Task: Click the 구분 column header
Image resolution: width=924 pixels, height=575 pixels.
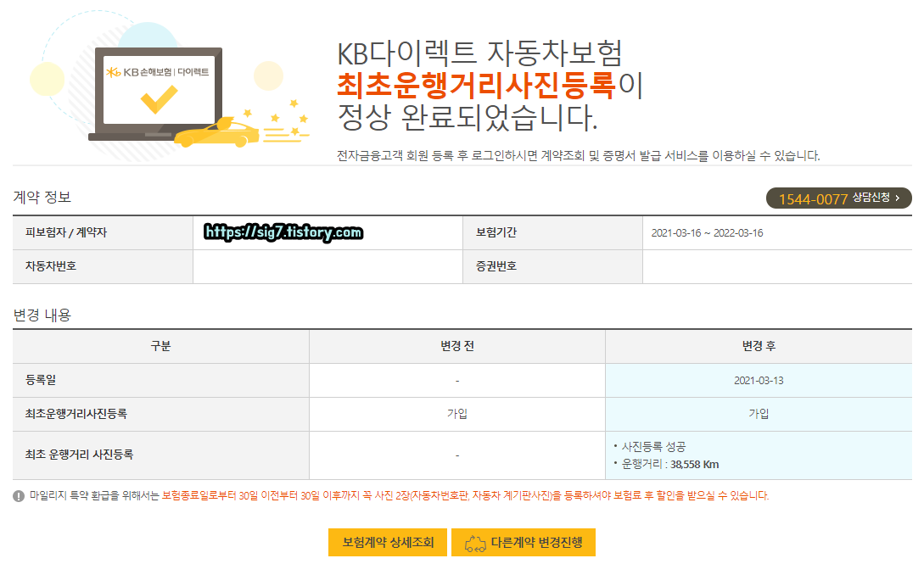Action: [x=160, y=346]
